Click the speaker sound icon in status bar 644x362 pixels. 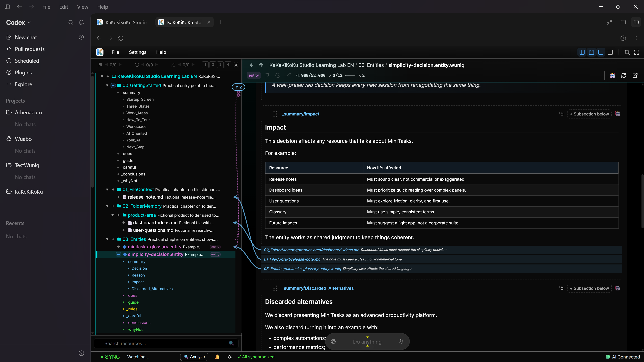coord(230,357)
